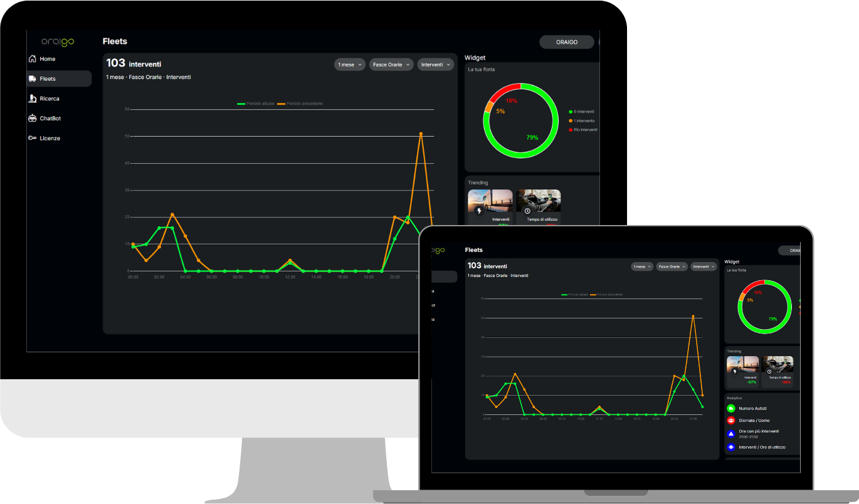Click the Ricerca microscope icon in the sidebar
This screenshot has height=504, width=859.
click(x=33, y=98)
